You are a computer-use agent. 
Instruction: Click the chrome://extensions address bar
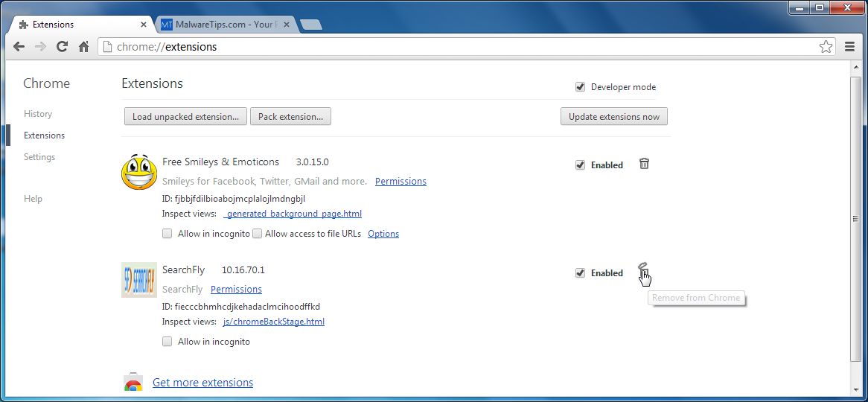(x=465, y=46)
